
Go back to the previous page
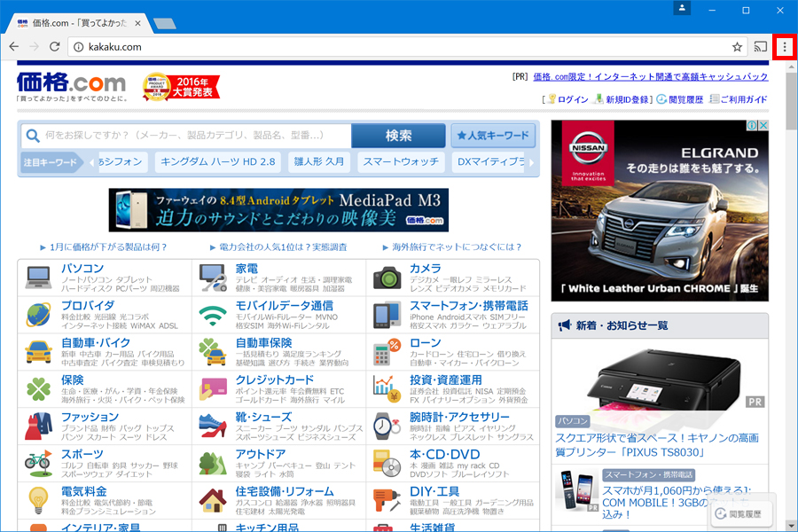click(13, 47)
